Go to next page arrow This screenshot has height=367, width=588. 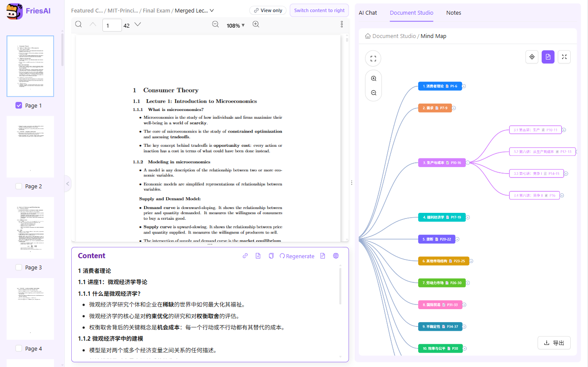[138, 25]
